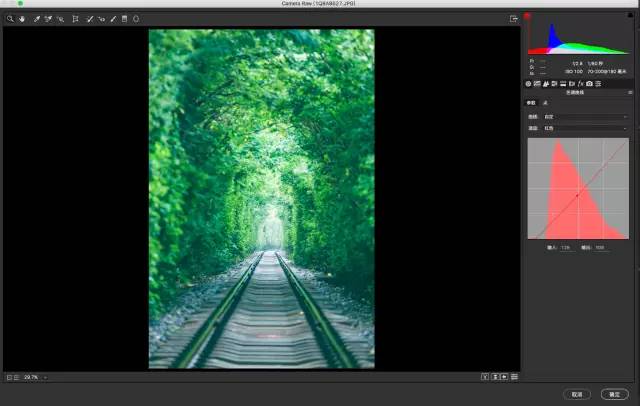Open the Basic adjustments panel icon

coord(529,83)
